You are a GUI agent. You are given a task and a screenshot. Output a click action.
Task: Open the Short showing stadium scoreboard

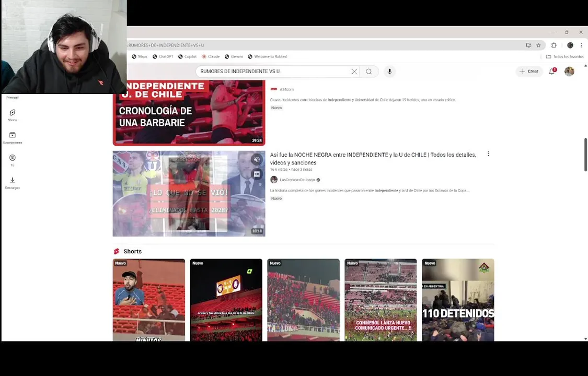226,300
